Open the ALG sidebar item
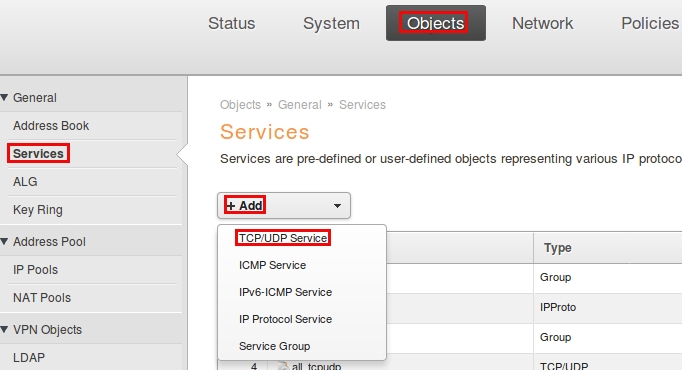 (x=25, y=182)
